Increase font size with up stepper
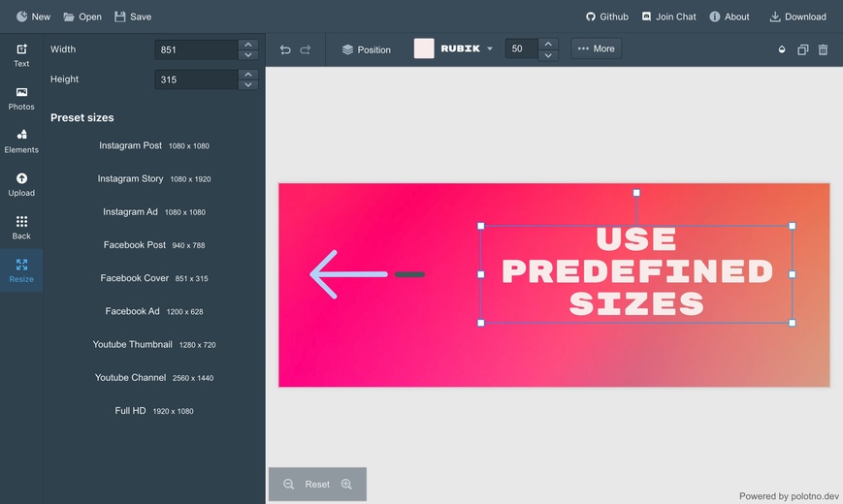The image size is (843, 504). pyautogui.click(x=548, y=44)
